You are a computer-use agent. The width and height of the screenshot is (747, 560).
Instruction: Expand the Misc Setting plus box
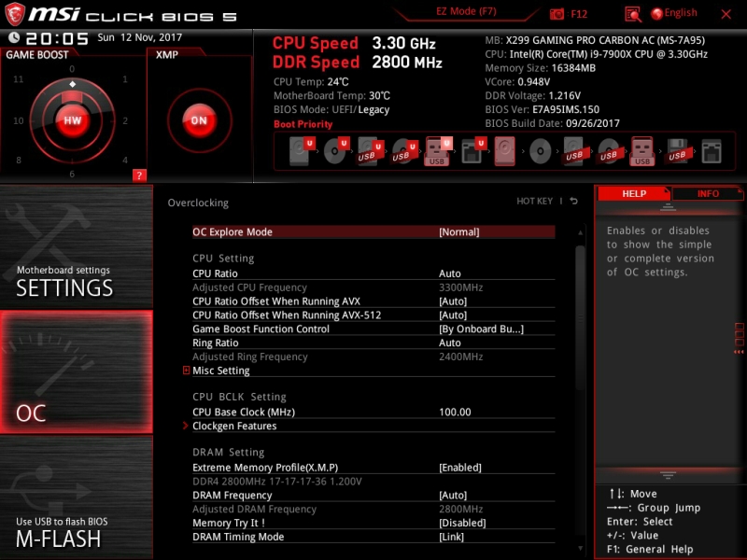click(186, 370)
